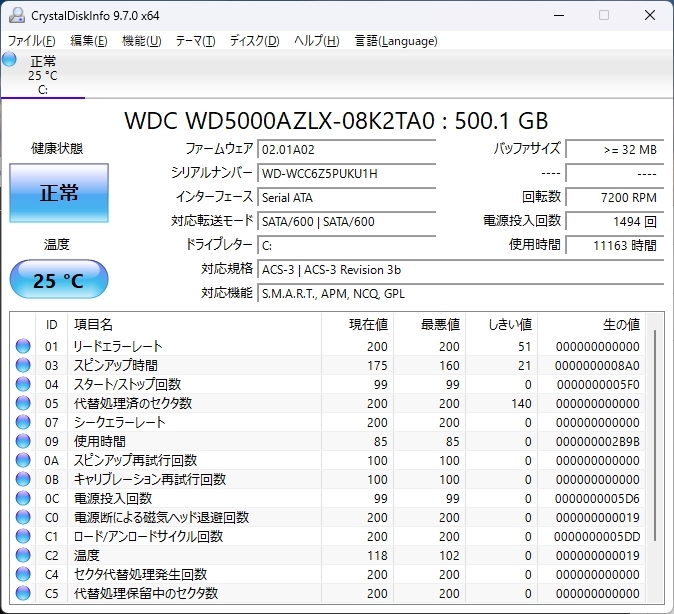Click status orb of 03 スピンアップ時間 row
The height and width of the screenshot is (614, 674).
click(x=23, y=365)
